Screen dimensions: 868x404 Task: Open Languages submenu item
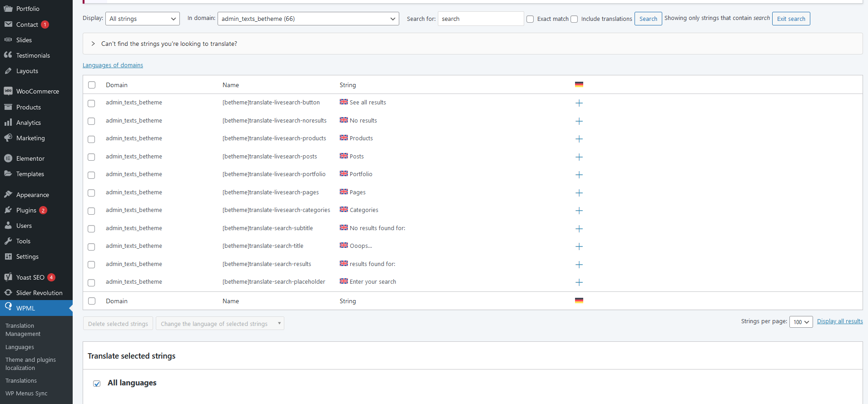(x=20, y=347)
